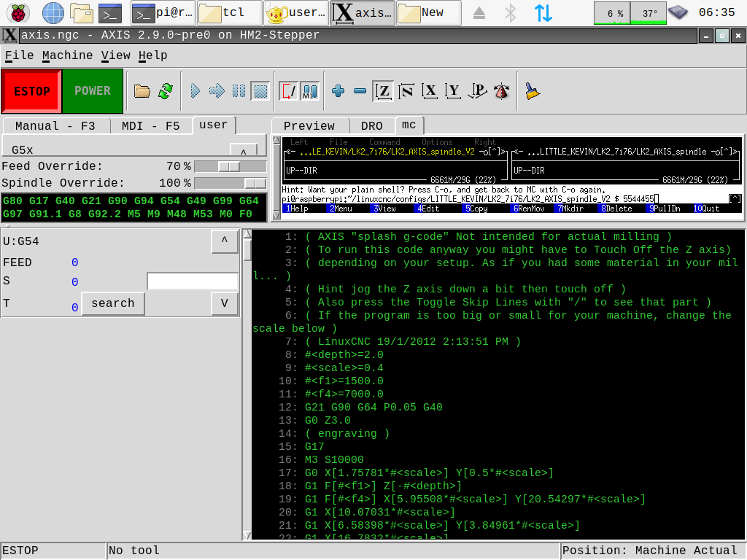This screenshot has width=747, height=560.
Task: Select UP--DIR in right mc panel
Action: [529, 171]
